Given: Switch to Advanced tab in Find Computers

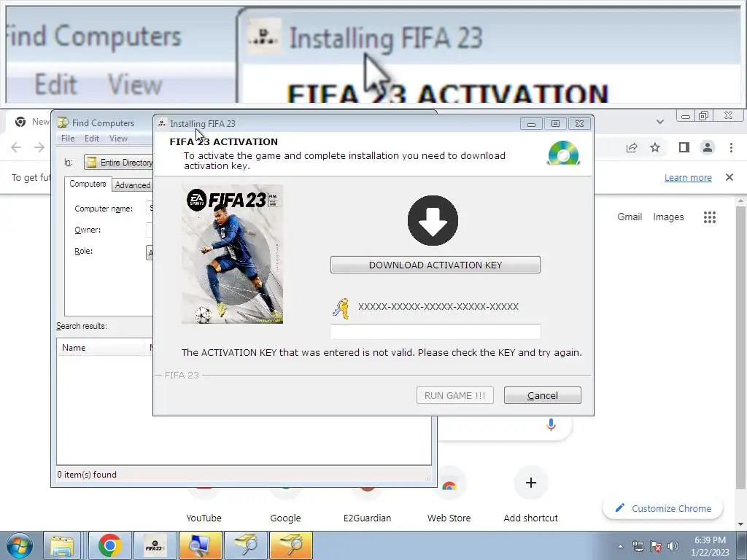Looking at the screenshot, I should pos(133,185).
